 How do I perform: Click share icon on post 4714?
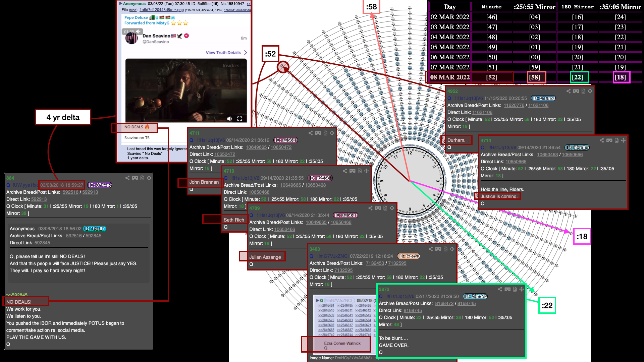tap(602, 140)
